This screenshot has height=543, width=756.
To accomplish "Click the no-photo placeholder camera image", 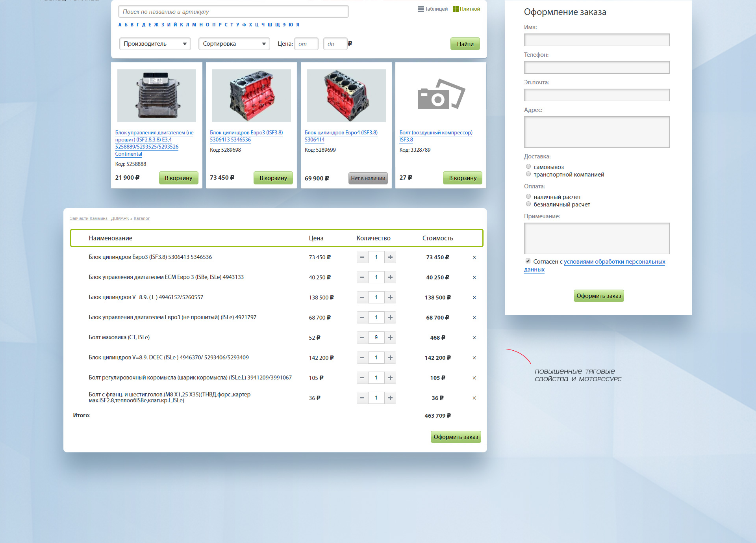I will (441, 95).
